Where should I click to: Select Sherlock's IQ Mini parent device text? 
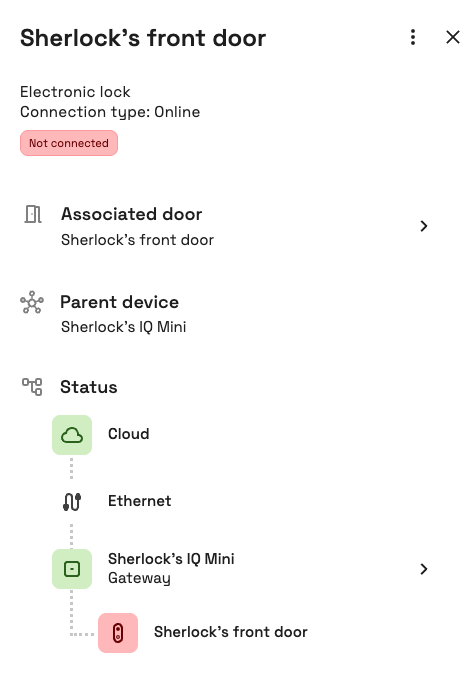coord(123,327)
